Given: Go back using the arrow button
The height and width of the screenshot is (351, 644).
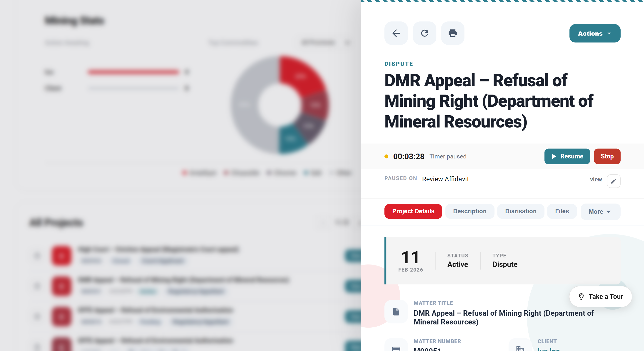Looking at the screenshot, I should [x=396, y=33].
